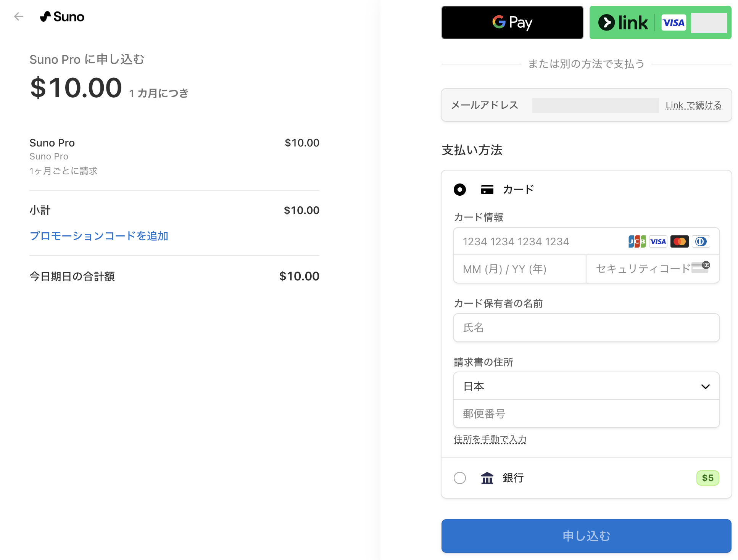Continue with Link text link
The width and height of the screenshot is (738, 560).
pos(693,105)
